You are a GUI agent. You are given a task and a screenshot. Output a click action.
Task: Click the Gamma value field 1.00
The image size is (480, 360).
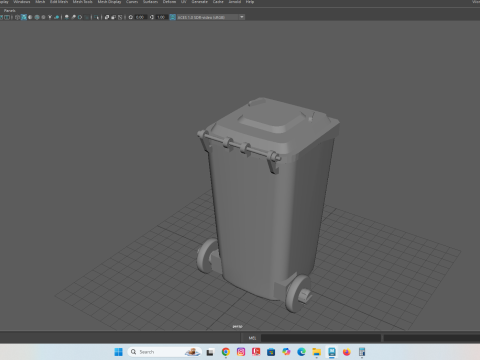click(161, 17)
